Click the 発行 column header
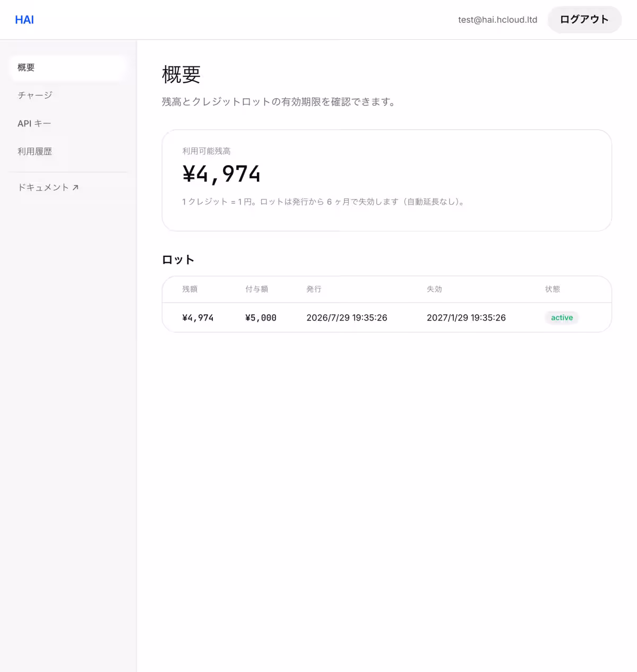The width and height of the screenshot is (637, 672). click(x=314, y=289)
